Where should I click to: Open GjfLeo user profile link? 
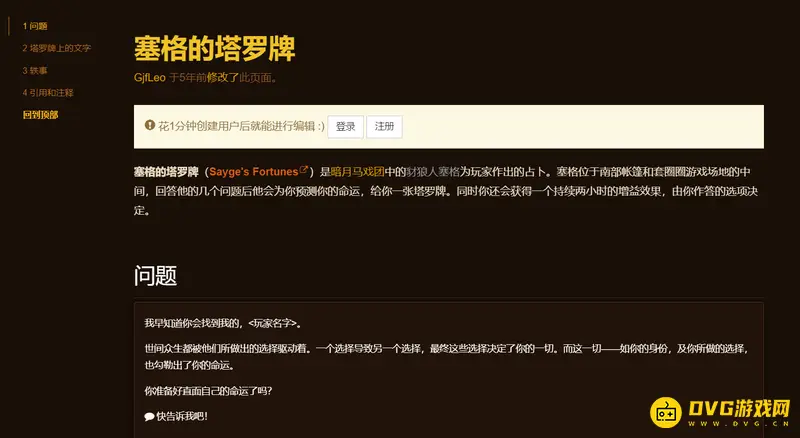click(149, 78)
